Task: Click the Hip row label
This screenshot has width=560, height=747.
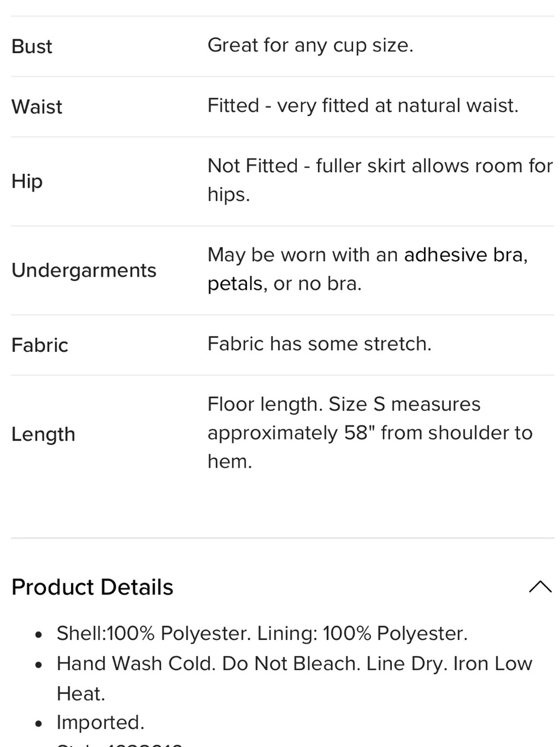Action: (x=27, y=181)
